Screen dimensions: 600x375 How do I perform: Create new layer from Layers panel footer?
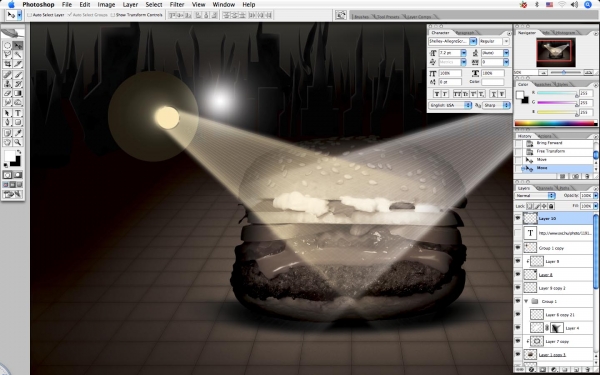pos(576,370)
